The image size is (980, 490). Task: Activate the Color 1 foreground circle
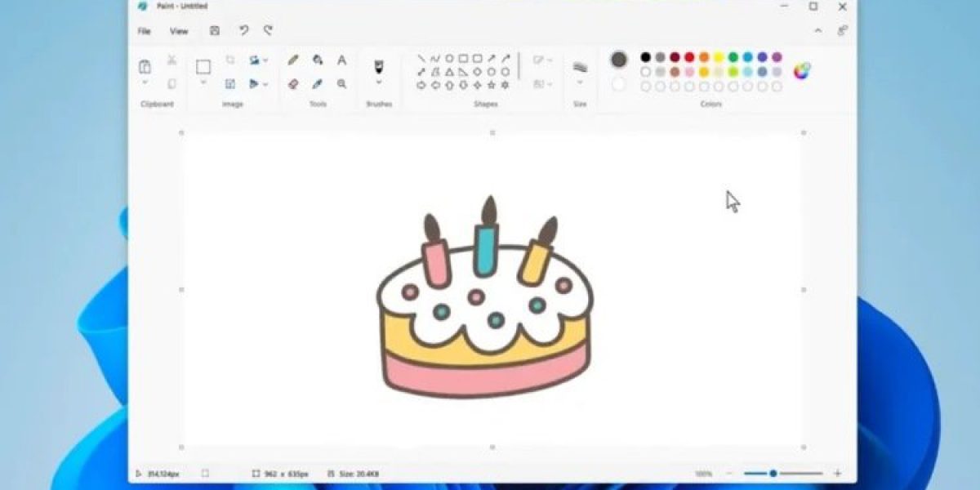[x=619, y=60]
